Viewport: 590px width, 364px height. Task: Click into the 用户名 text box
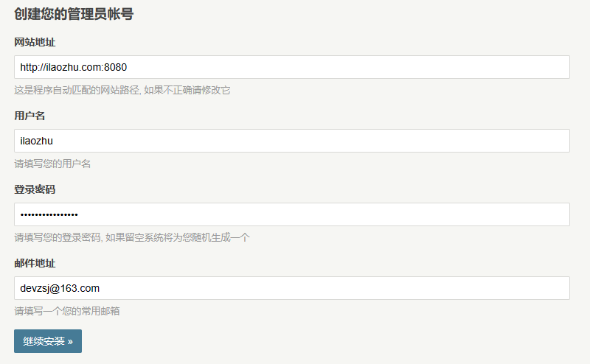pos(292,141)
